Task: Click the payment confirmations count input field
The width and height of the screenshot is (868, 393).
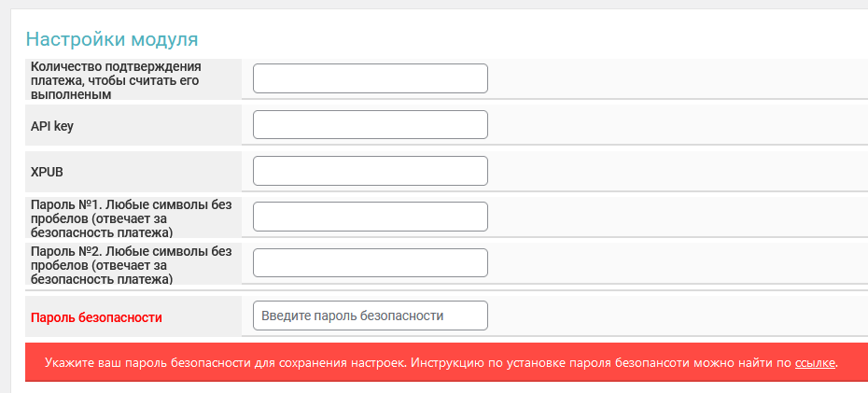Action: tap(371, 78)
